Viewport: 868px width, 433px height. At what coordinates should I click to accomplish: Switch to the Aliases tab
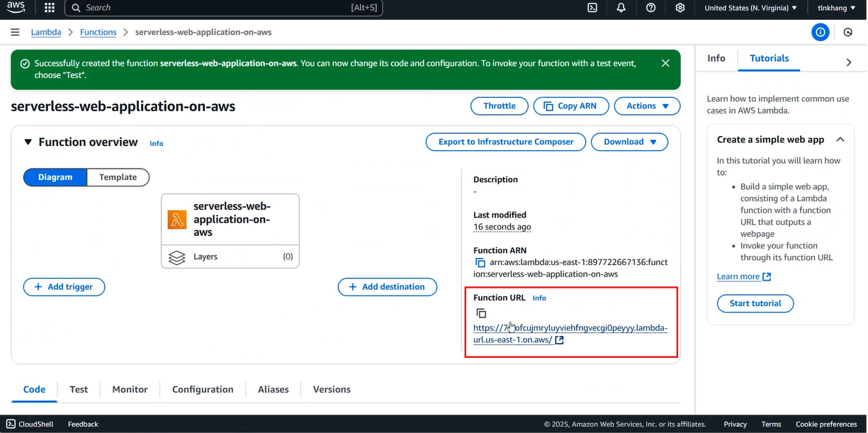pos(274,390)
